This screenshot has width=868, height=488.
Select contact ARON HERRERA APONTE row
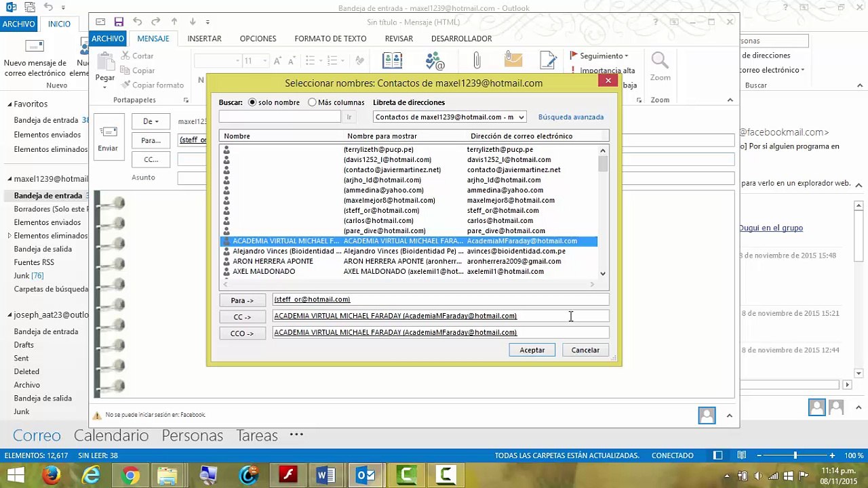tap(408, 262)
